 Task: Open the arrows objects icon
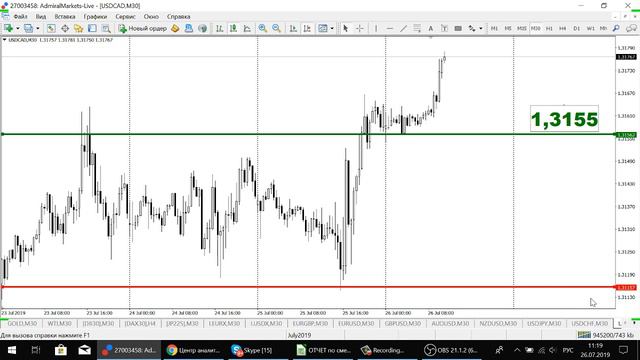tap(472, 28)
